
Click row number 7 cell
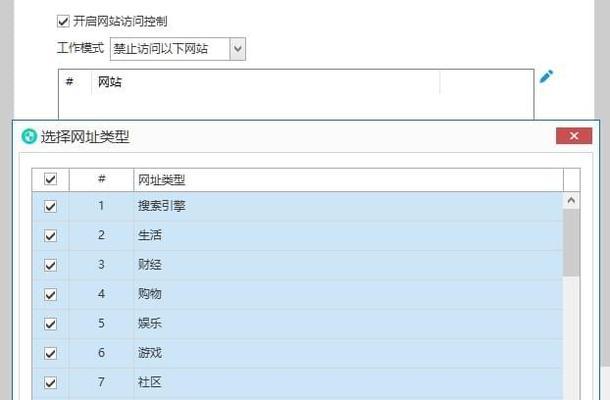(102, 382)
